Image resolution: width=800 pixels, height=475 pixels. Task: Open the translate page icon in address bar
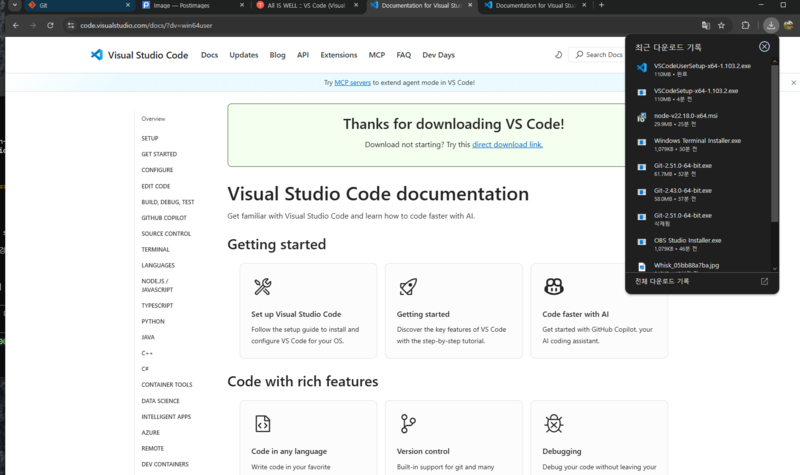tap(706, 25)
